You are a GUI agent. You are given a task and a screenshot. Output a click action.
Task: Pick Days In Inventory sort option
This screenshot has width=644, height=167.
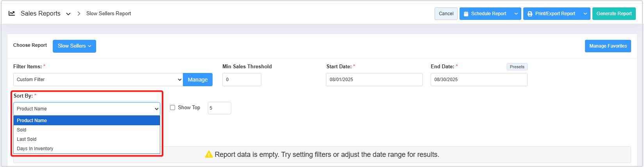35,149
